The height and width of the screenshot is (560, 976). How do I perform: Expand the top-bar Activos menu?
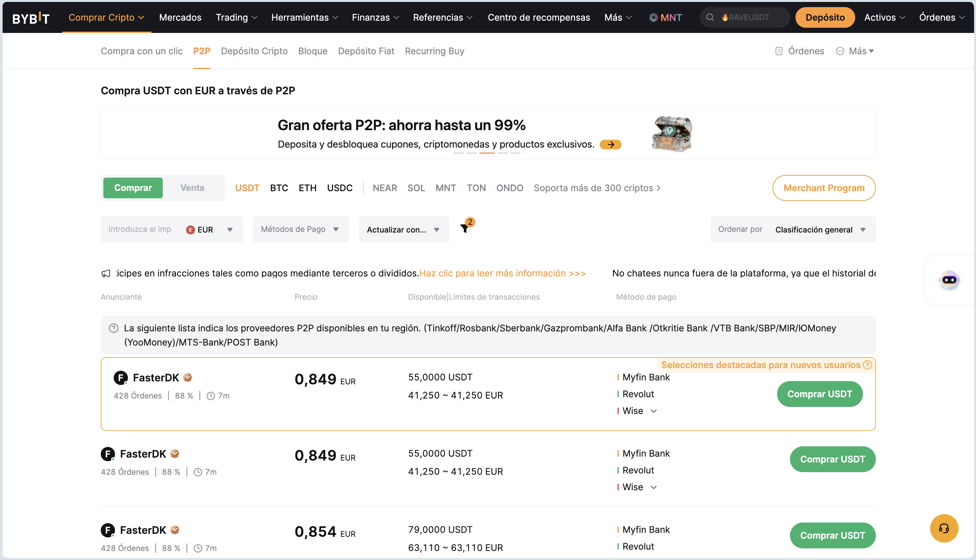[885, 17]
